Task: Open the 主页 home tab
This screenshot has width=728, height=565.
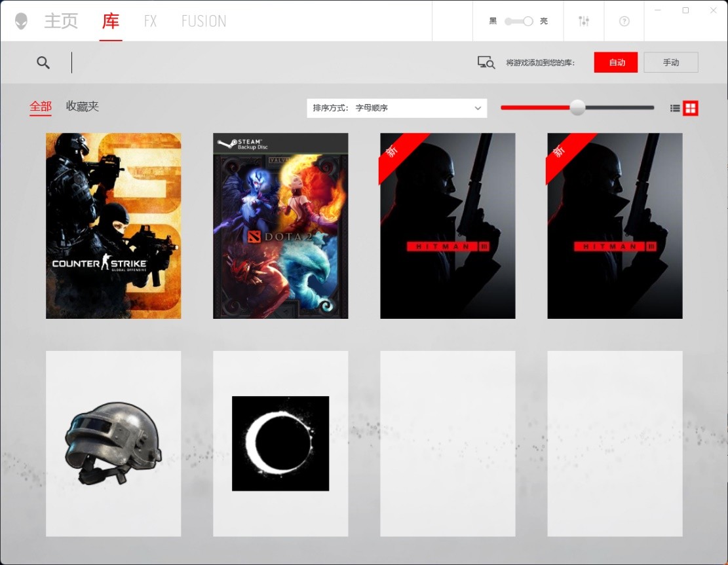Action: (x=61, y=21)
